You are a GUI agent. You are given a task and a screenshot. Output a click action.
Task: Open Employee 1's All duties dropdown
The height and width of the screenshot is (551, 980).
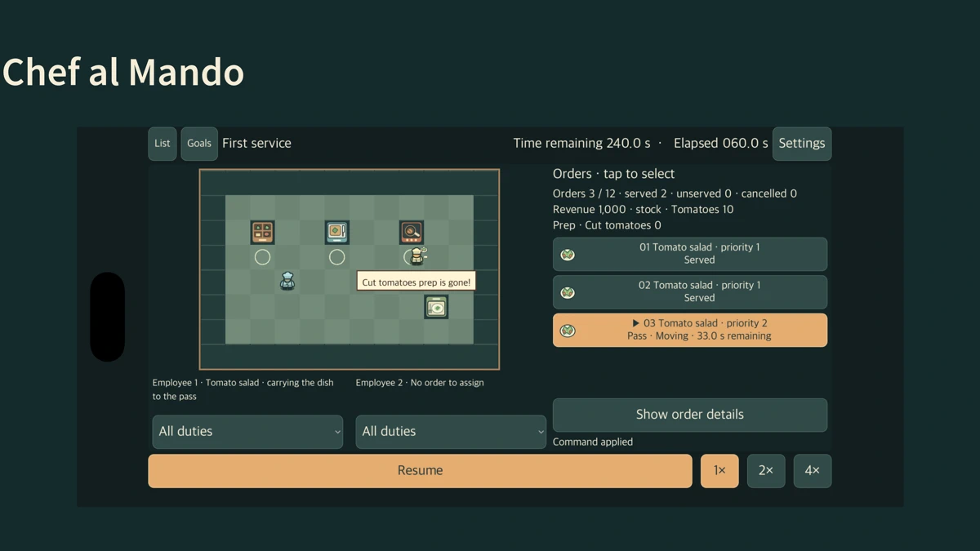[x=247, y=432]
